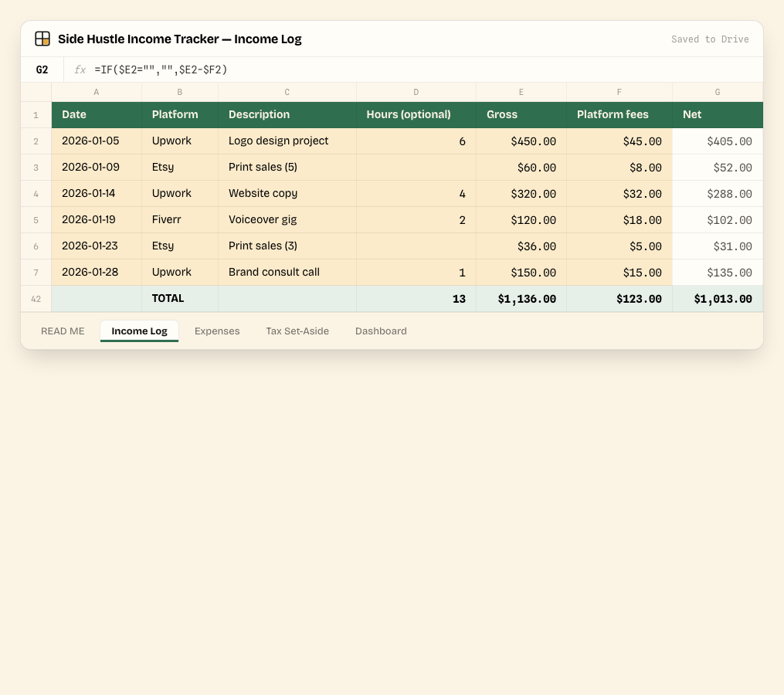This screenshot has width=784, height=695.
Task: Click the formula bar text =IF($E2="","",$E2-$F2)
Action: coord(161,69)
